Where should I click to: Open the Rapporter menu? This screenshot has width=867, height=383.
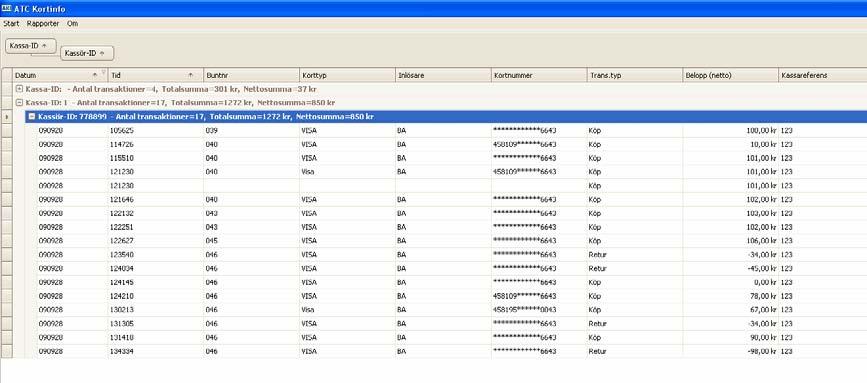(43, 24)
